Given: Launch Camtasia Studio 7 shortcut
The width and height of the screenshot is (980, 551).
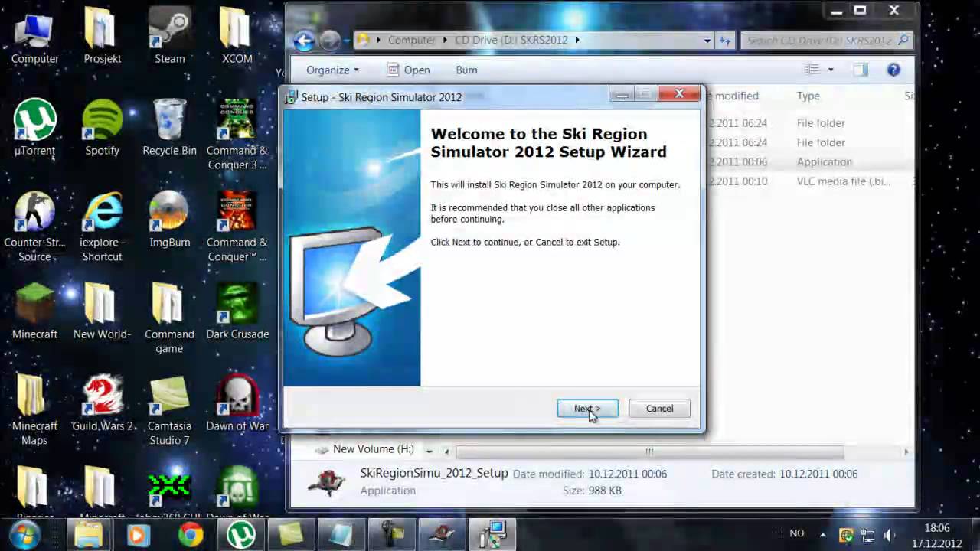Looking at the screenshot, I should point(169,410).
